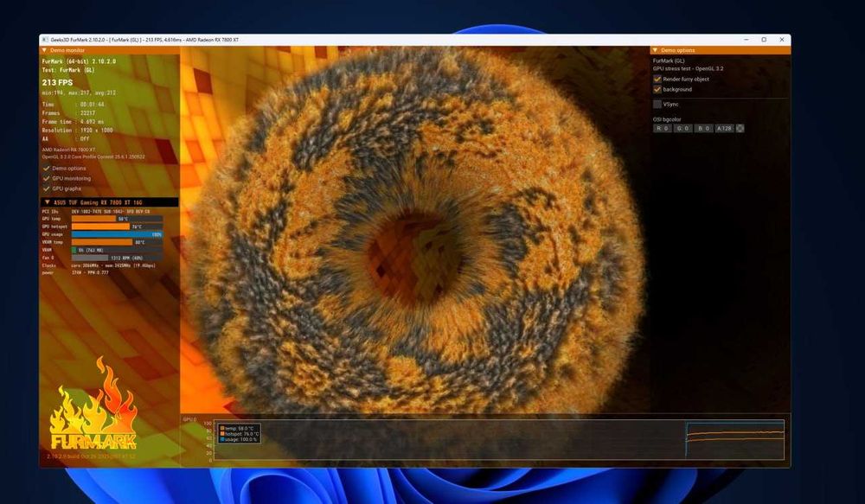This screenshot has height=504, width=865.
Task: Click the GPU 0 graph plot area
Action: click(x=499, y=440)
